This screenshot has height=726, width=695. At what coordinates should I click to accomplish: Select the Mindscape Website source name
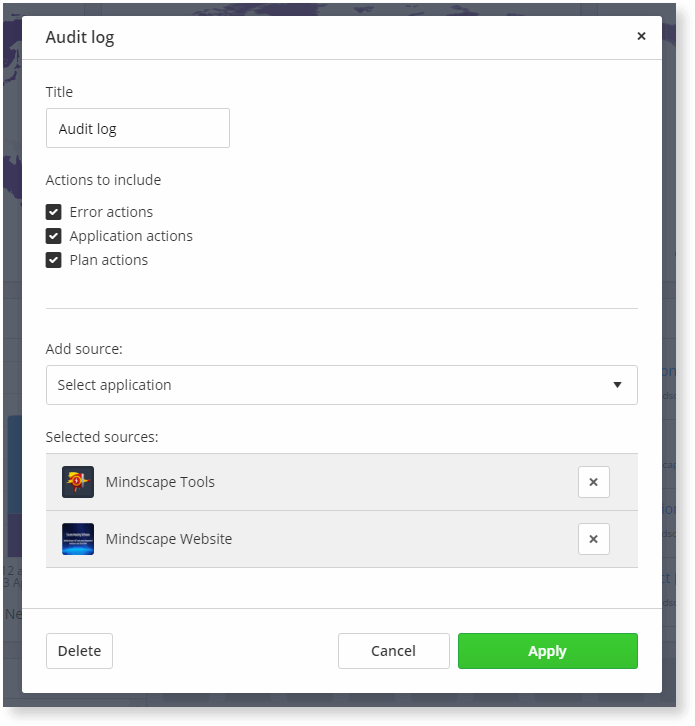[x=169, y=539]
